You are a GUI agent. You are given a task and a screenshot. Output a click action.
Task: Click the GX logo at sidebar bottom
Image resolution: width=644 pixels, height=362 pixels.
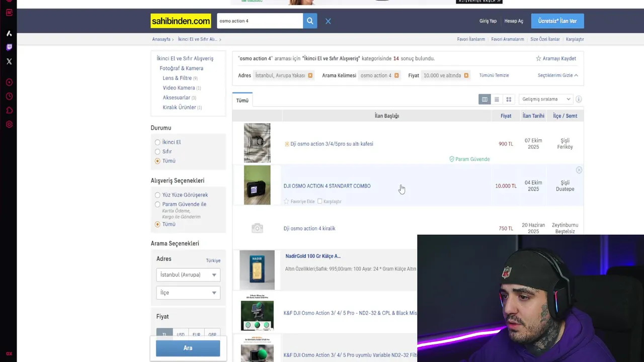click(9, 354)
